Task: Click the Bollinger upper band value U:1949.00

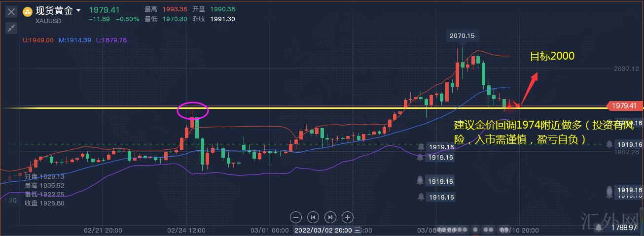Action: point(38,40)
